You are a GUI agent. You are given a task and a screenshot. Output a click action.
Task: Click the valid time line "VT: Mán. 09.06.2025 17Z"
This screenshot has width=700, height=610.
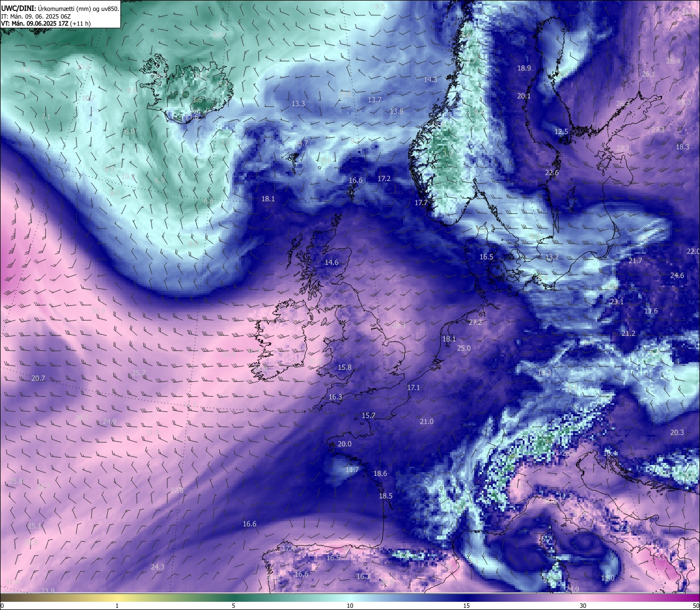(34, 24)
